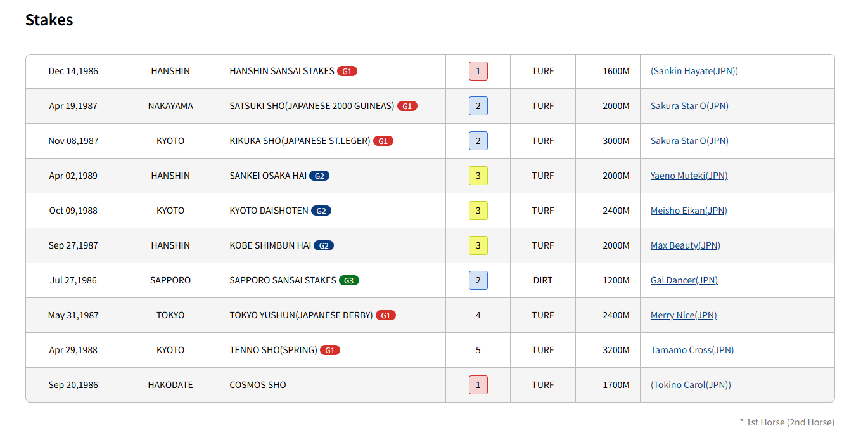Click the 1st place box in Cosmos Sho row
The width and height of the screenshot is (868, 435).
[x=478, y=385]
